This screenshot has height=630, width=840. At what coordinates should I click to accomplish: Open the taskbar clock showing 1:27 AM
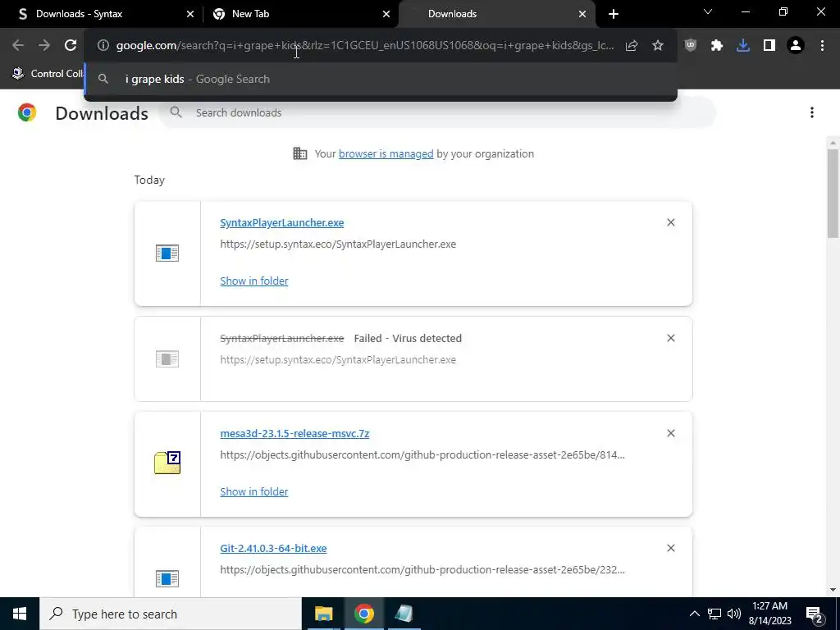coord(769,614)
